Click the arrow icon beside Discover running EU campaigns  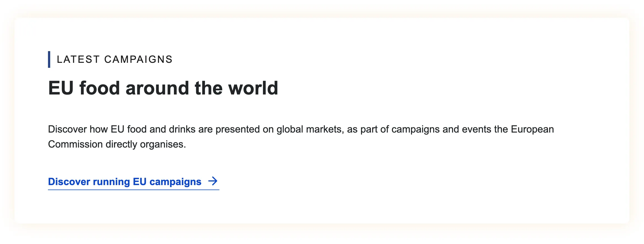(x=213, y=181)
